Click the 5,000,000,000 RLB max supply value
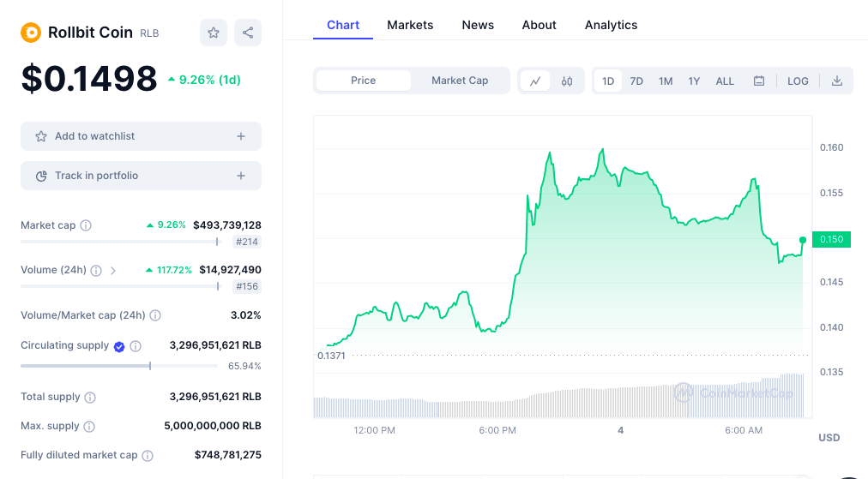 [x=213, y=426]
